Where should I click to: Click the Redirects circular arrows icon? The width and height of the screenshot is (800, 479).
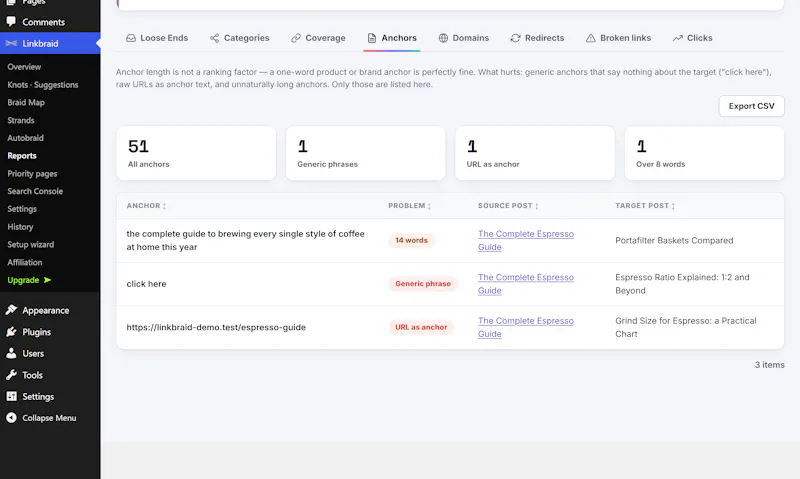tap(515, 38)
